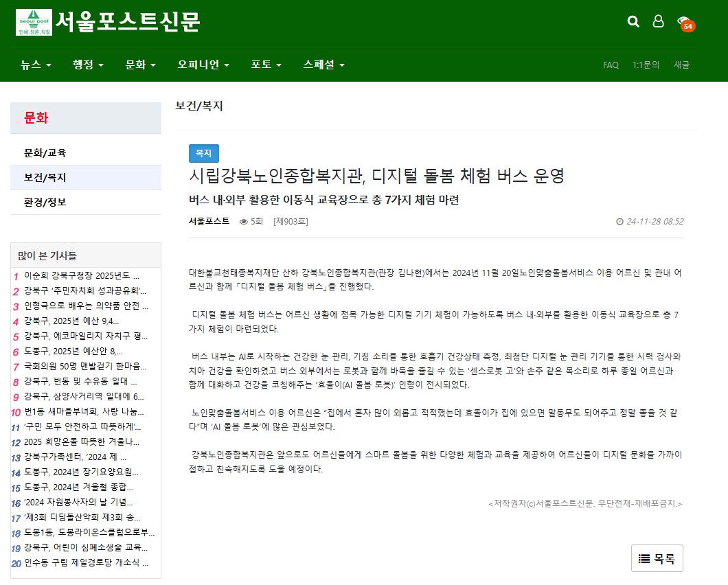This screenshot has width=728, height=585.
Task: Open the 새글 new posts link
Action: [x=681, y=65]
